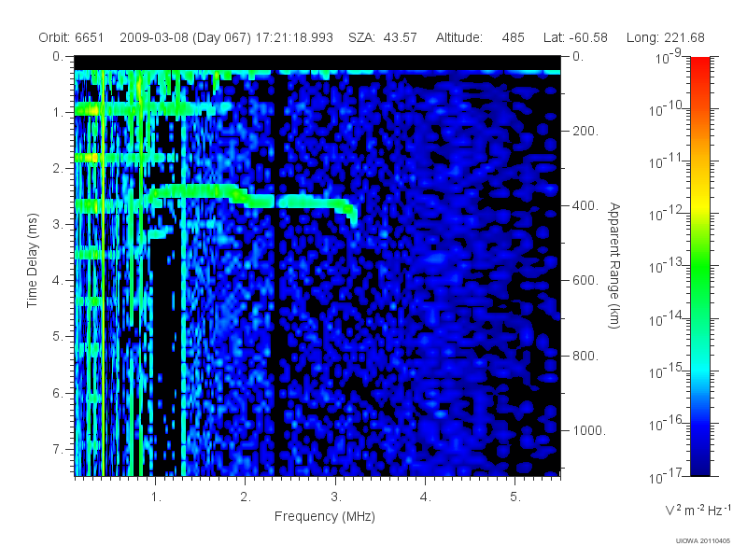Click the V² m⁻² Hz⁻¹ units label
Screen dimensions: 747x560
(x=698, y=511)
